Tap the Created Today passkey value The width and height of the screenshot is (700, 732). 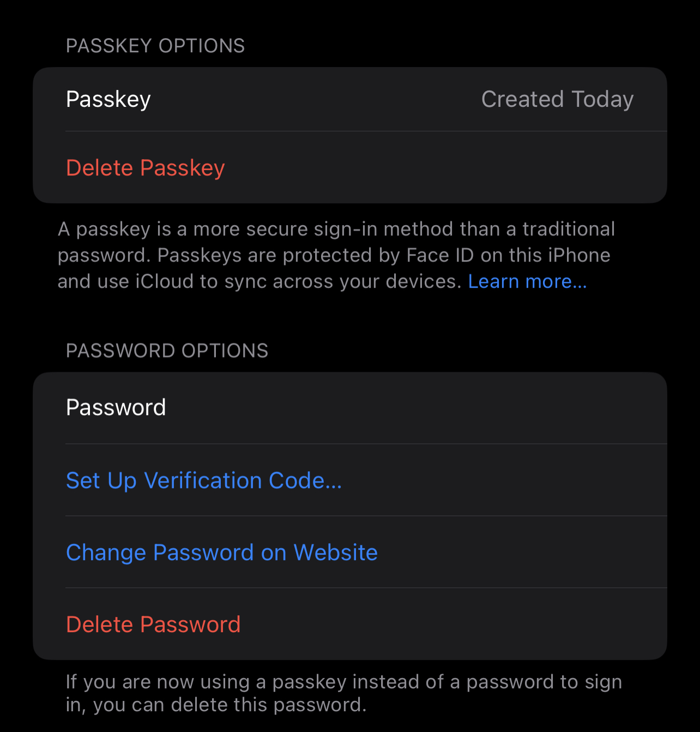point(557,99)
